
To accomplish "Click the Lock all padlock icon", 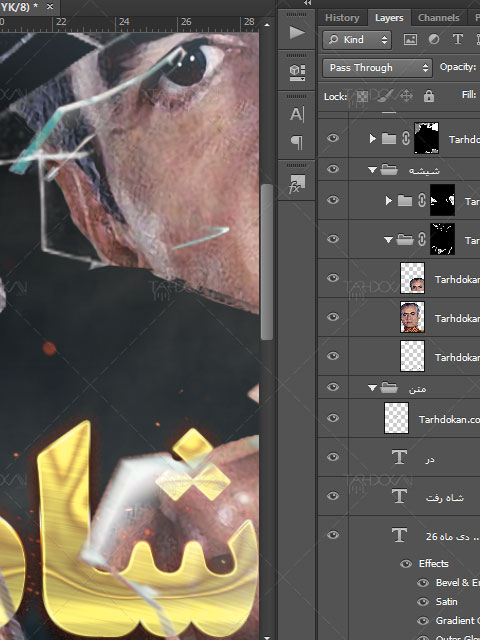I will [x=429, y=96].
